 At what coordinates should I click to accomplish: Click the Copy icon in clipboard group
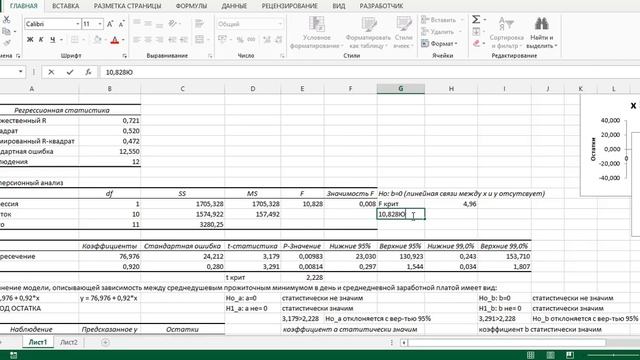tap(6, 31)
